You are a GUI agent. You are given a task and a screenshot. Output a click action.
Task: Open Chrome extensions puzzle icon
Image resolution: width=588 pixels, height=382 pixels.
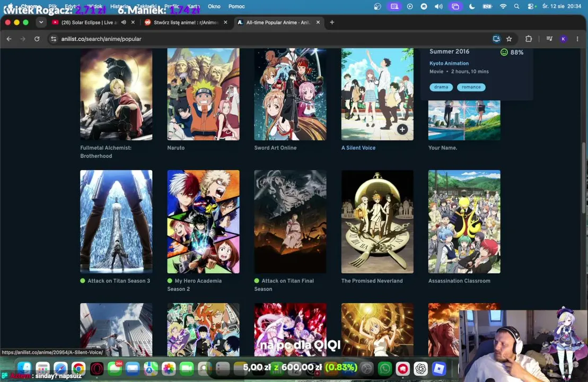click(x=529, y=39)
